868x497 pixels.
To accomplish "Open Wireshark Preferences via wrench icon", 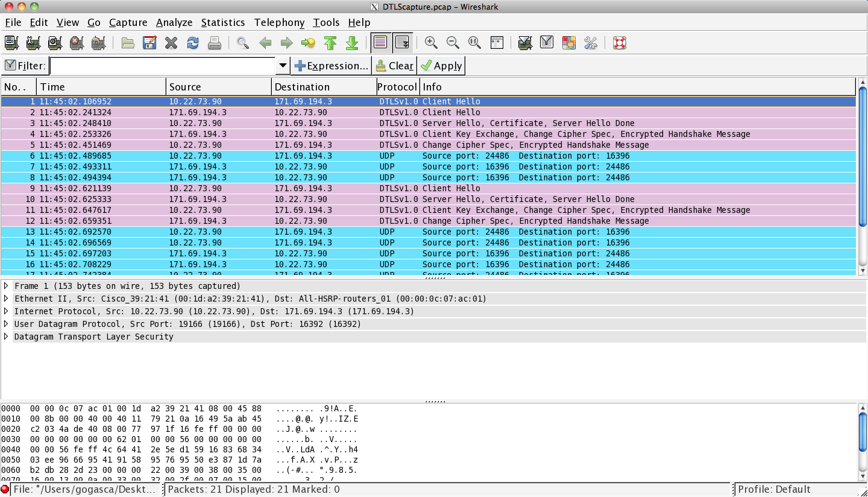I will [590, 43].
